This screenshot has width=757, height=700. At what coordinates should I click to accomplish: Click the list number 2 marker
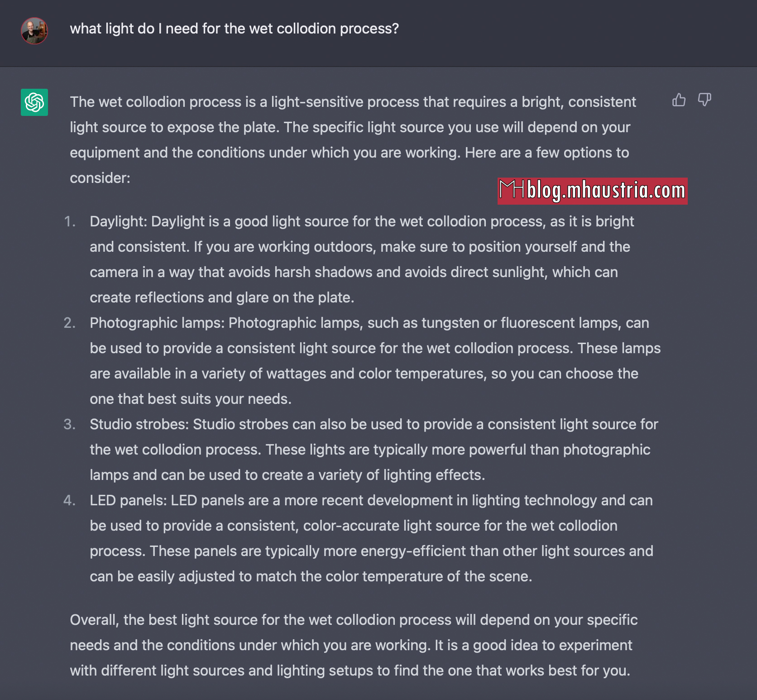69,323
